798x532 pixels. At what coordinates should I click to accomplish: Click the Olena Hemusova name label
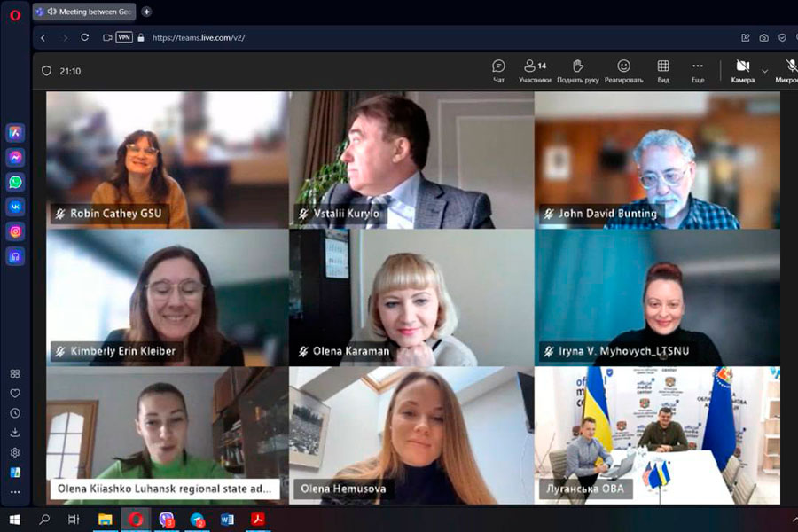pos(343,489)
